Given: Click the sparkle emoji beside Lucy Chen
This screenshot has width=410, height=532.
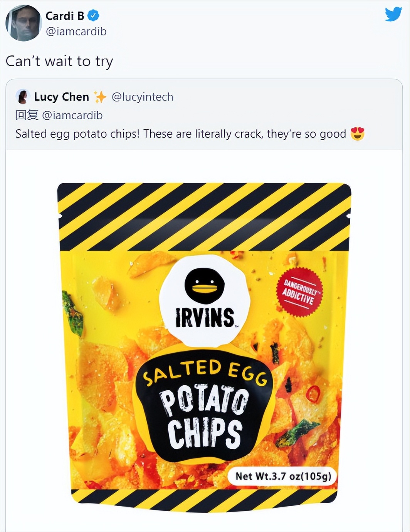Looking at the screenshot, I should [x=100, y=97].
